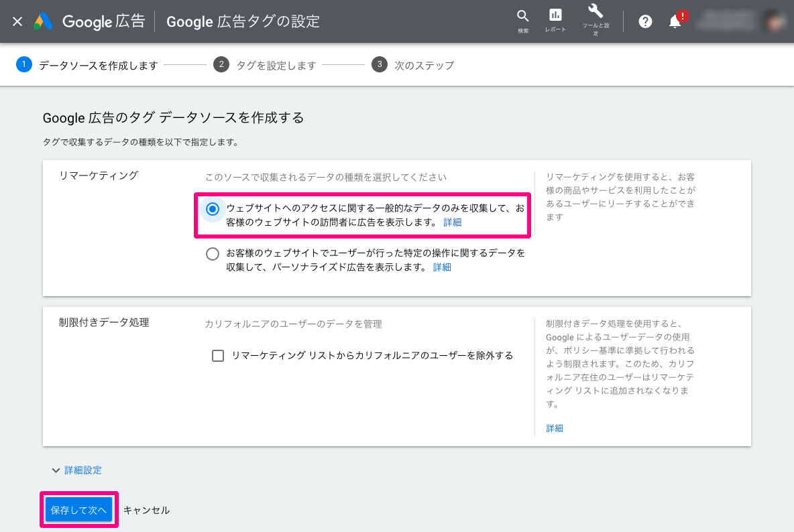Image resolution: width=794 pixels, height=532 pixels.
Task: Open the blurred account profile avatar
Action: (775, 21)
